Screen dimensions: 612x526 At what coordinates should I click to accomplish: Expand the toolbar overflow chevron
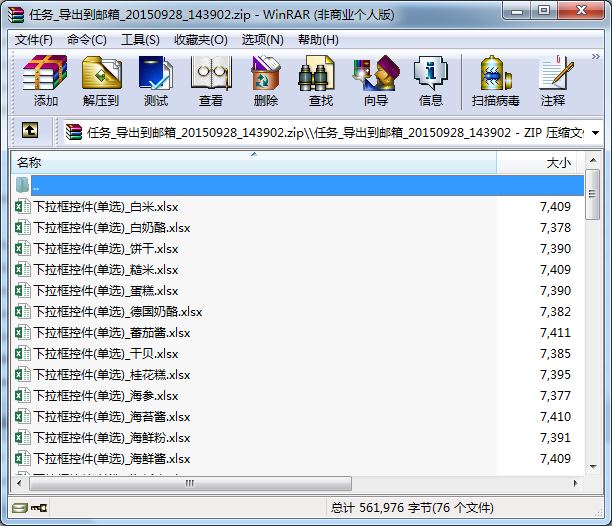(x=596, y=57)
